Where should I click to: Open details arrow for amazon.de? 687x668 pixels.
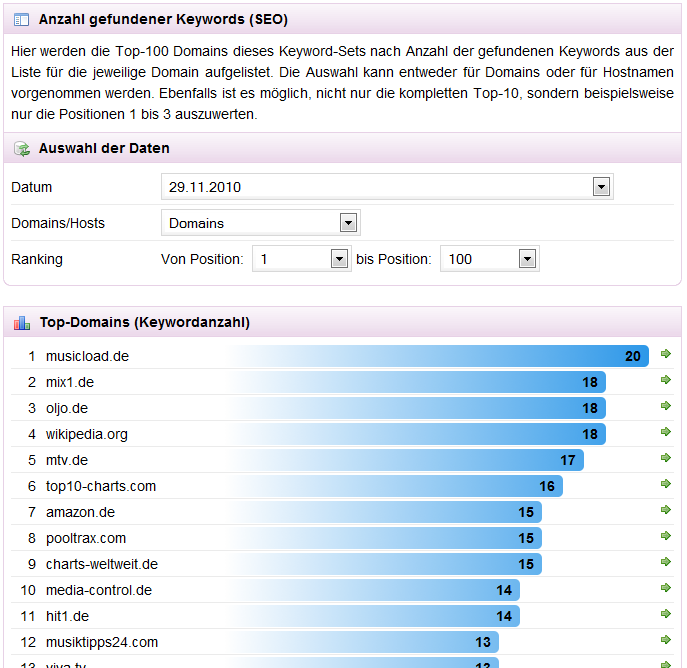click(666, 510)
